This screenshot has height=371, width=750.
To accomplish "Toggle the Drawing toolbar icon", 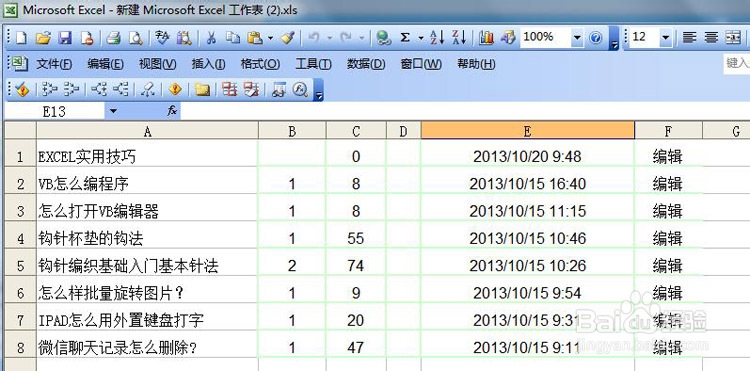I will 508,38.
